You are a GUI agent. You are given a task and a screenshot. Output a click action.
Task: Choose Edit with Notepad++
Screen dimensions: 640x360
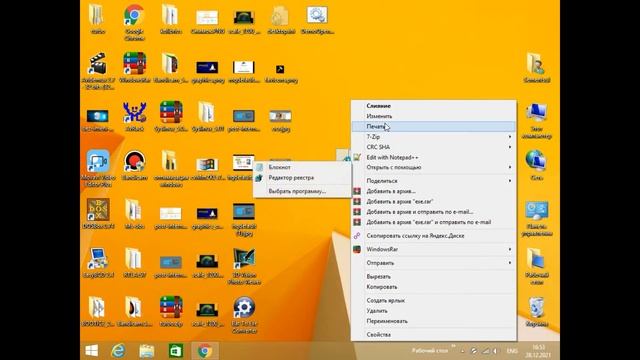(433, 157)
